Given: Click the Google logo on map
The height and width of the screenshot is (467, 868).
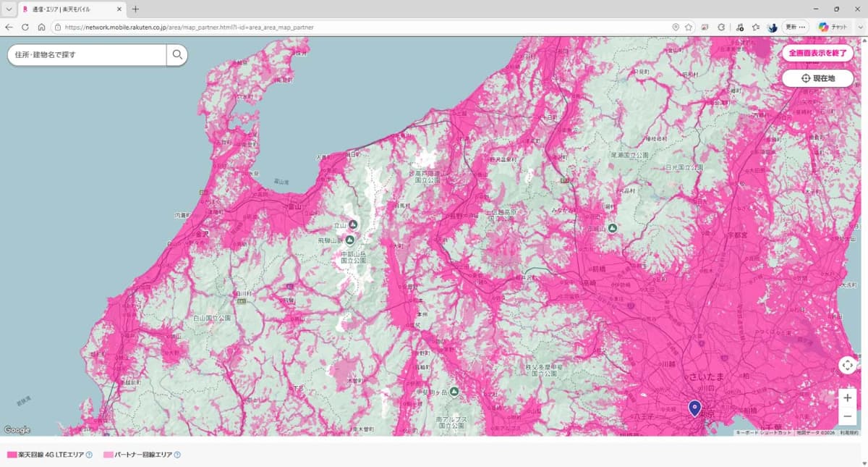Looking at the screenshot, I should (x=17, y=430).
